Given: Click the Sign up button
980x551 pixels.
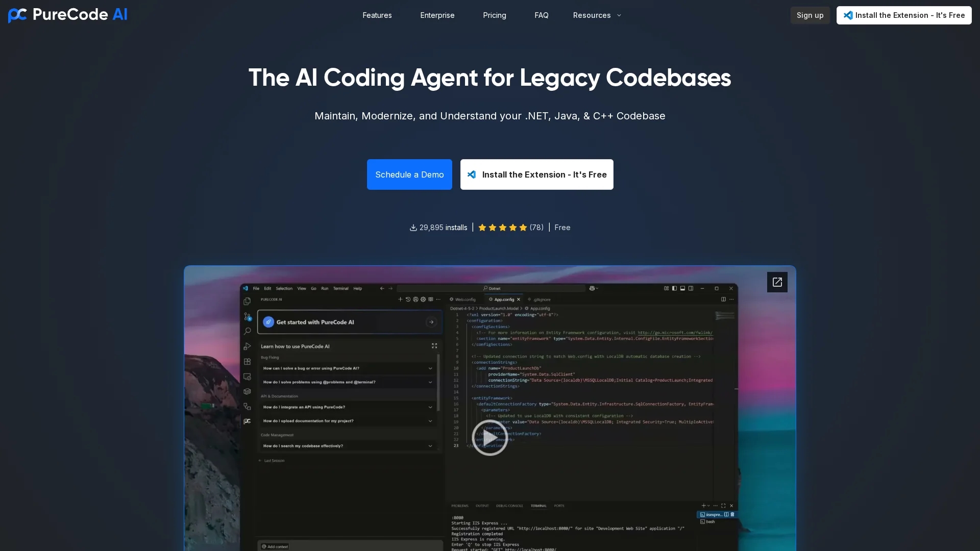Looking at the screenshot, I should [810, 15].
